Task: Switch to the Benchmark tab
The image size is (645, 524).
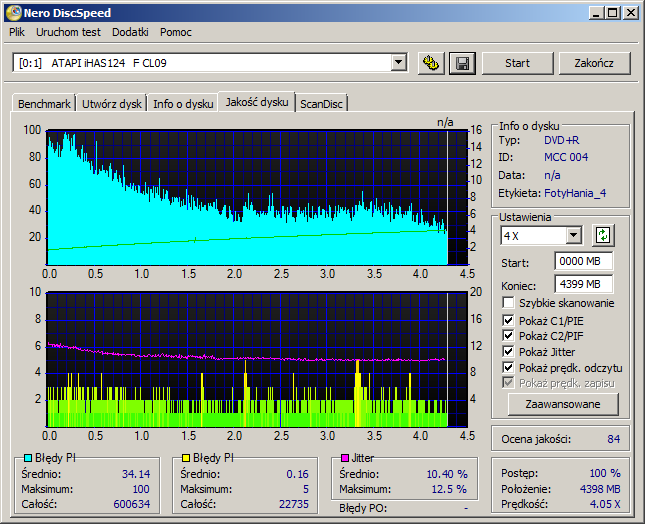Action: (x=44, y=104)
